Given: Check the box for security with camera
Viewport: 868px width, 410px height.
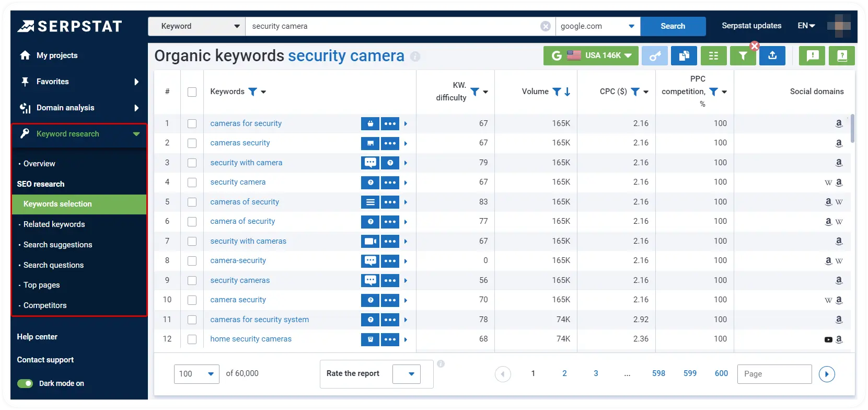Looking at the screenshot, I should pos(192,163).
